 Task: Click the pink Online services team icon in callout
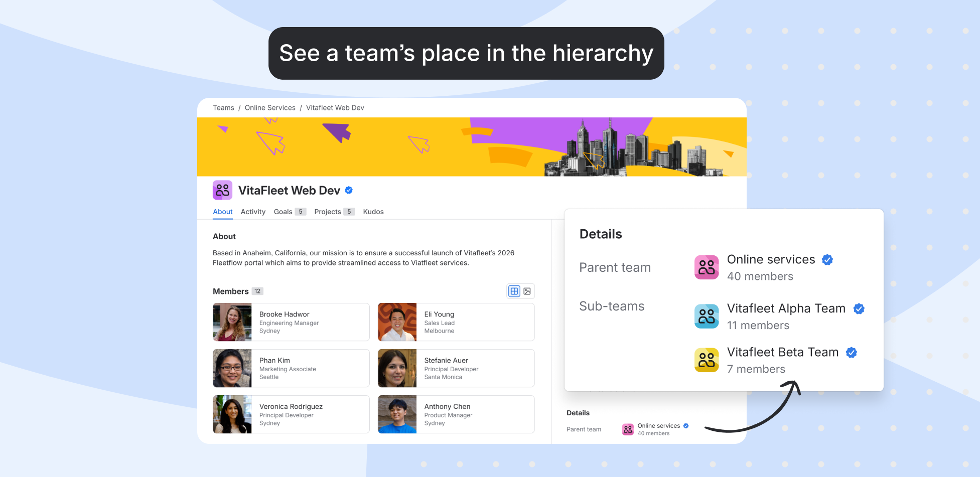tap(707, 267)
